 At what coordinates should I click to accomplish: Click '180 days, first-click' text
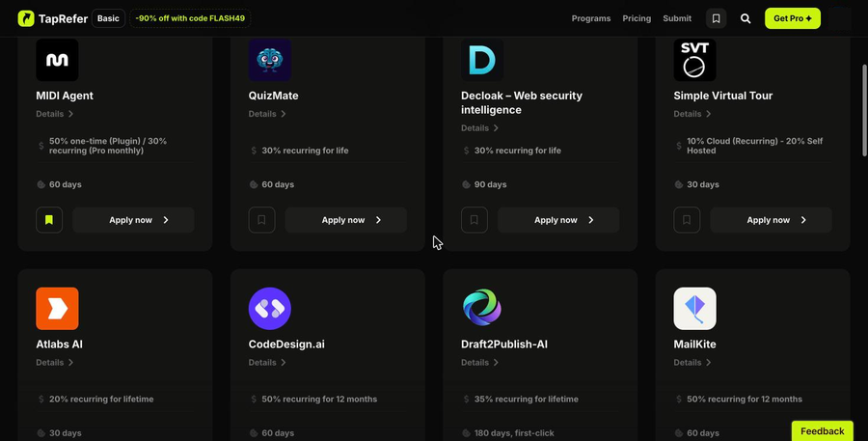(x=514, y=433)
